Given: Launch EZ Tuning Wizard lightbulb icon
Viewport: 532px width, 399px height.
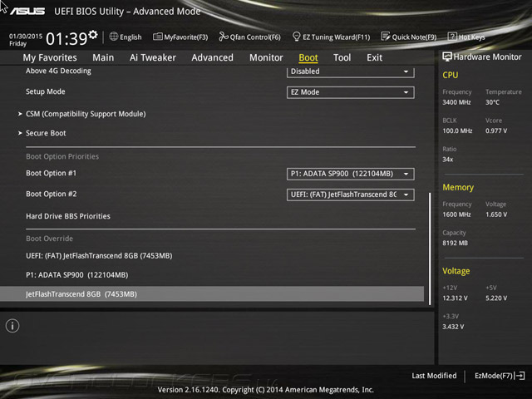Looking at the screenshot, I should 296,37.
